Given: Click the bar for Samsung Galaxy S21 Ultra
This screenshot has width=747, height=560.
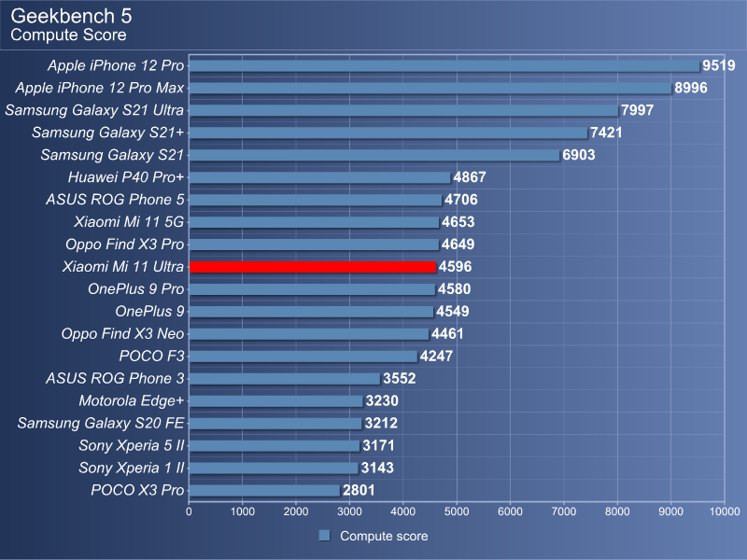Looking at the screenshot, I should [404, 110].
